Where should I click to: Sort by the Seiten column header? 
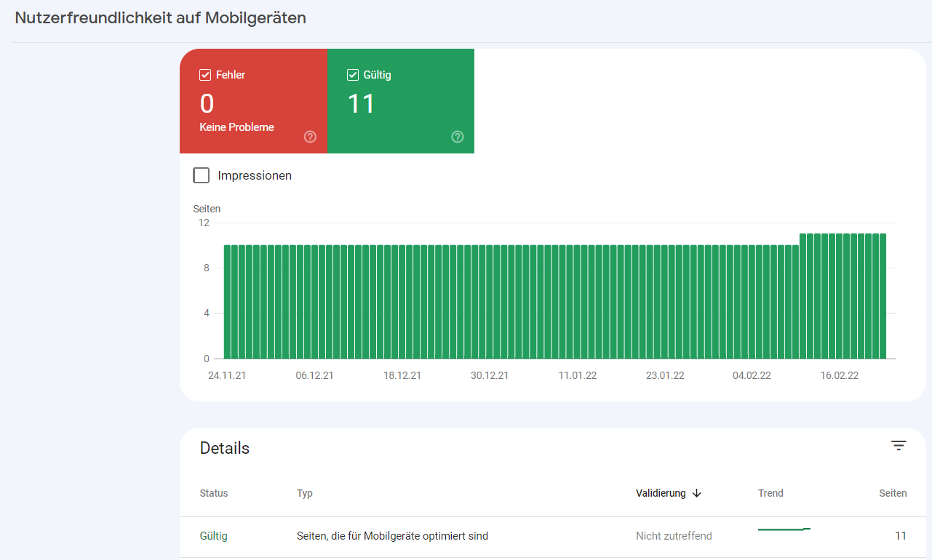pyautogui.click(x=893, y=493)
